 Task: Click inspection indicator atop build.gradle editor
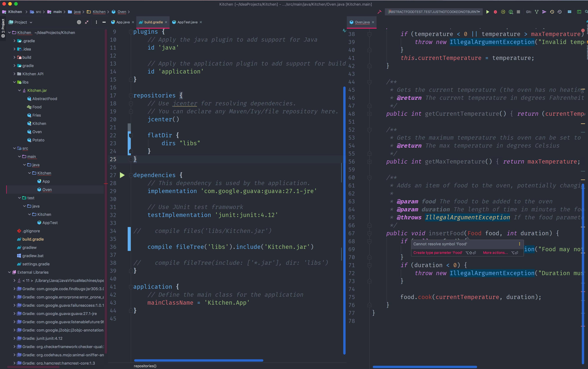click(x=344, y=31)
